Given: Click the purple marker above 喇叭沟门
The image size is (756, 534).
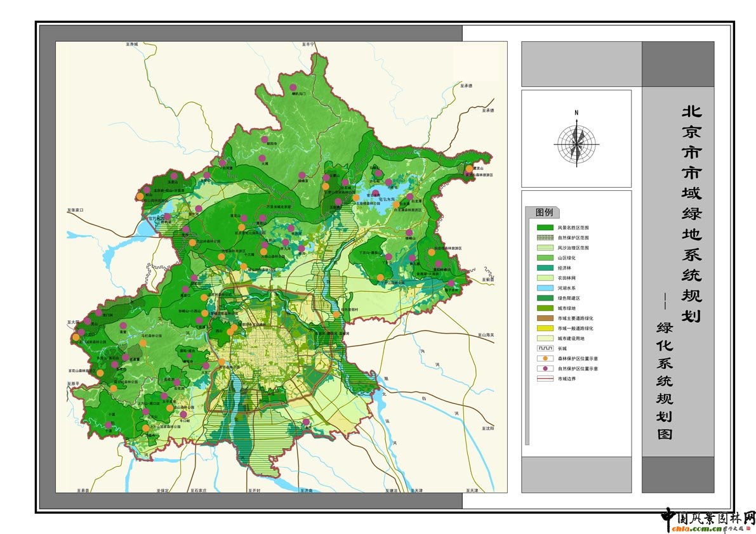Looking at the screenshot, I should coord(293,87).
